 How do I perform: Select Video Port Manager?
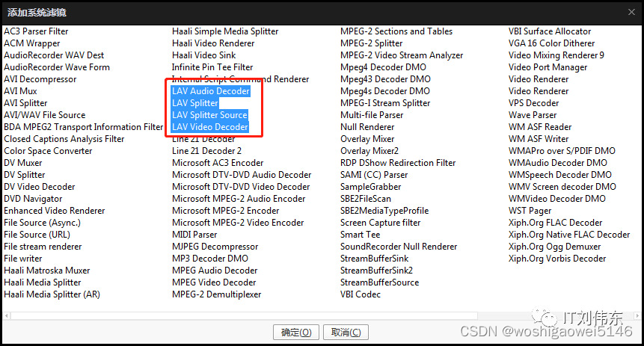548,67
